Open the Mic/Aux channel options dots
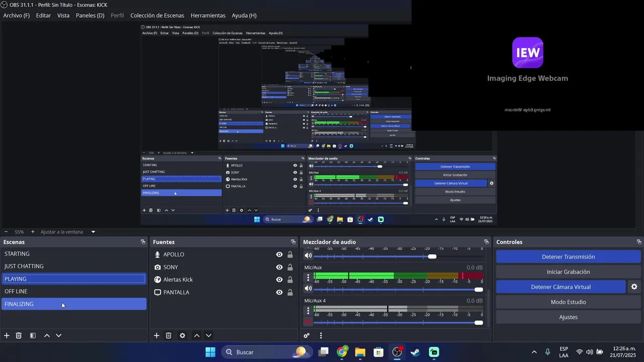Screen dimensions: 644x362 pyautogui.click(x=308, y=277)
